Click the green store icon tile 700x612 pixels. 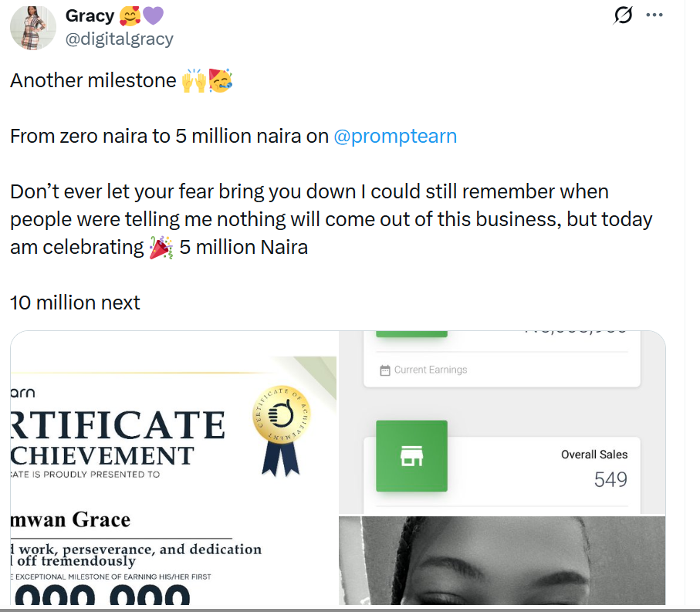point(411,456)
